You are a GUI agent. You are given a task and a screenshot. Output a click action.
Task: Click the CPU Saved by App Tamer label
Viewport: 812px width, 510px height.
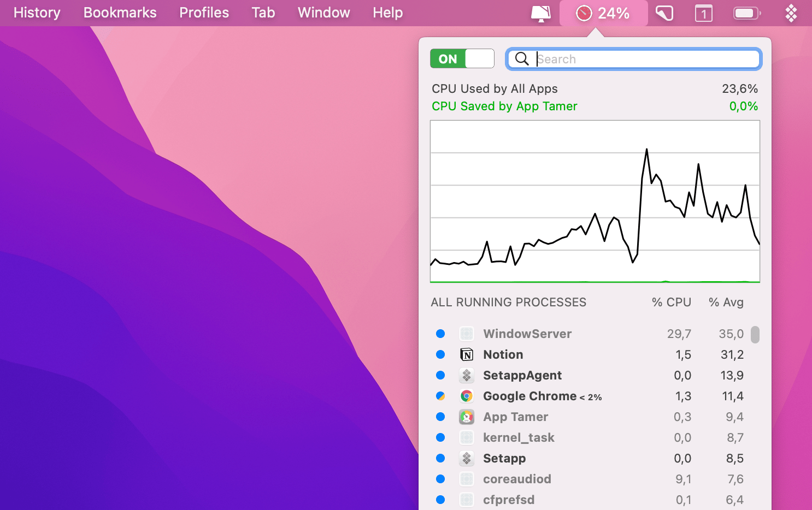click(504, 106)
